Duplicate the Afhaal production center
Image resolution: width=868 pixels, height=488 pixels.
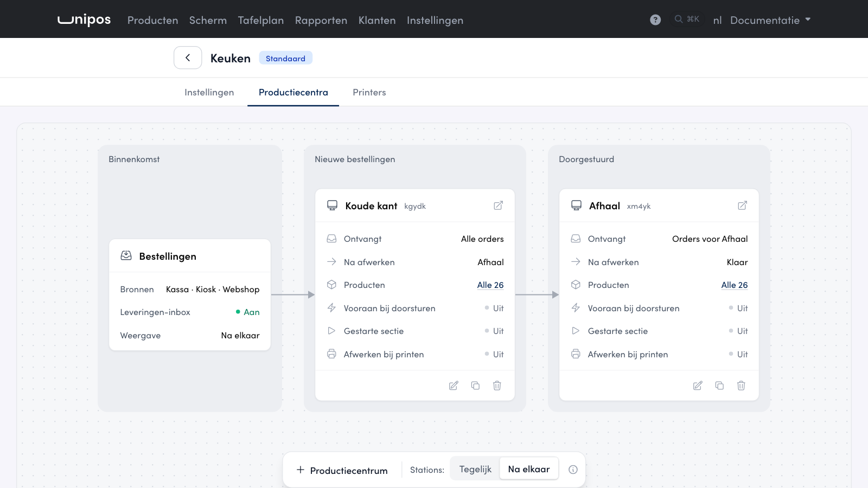click(719, 386)
